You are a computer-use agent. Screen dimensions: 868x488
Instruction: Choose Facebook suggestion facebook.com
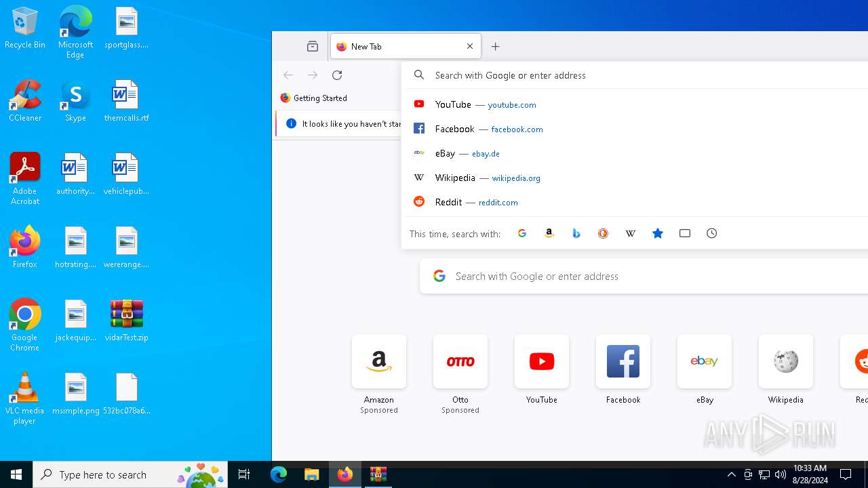coord(636,129)
